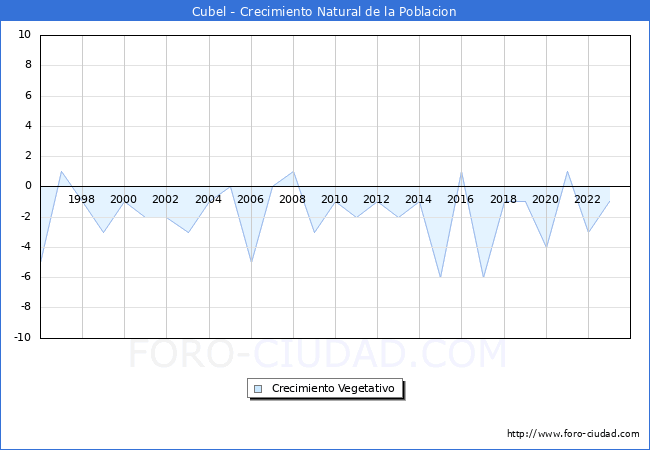Select the 2020 x-axis label
Image resolution: width=650 pixels, height=450 pixels.
pyautogui.click(x=545, y=199)
